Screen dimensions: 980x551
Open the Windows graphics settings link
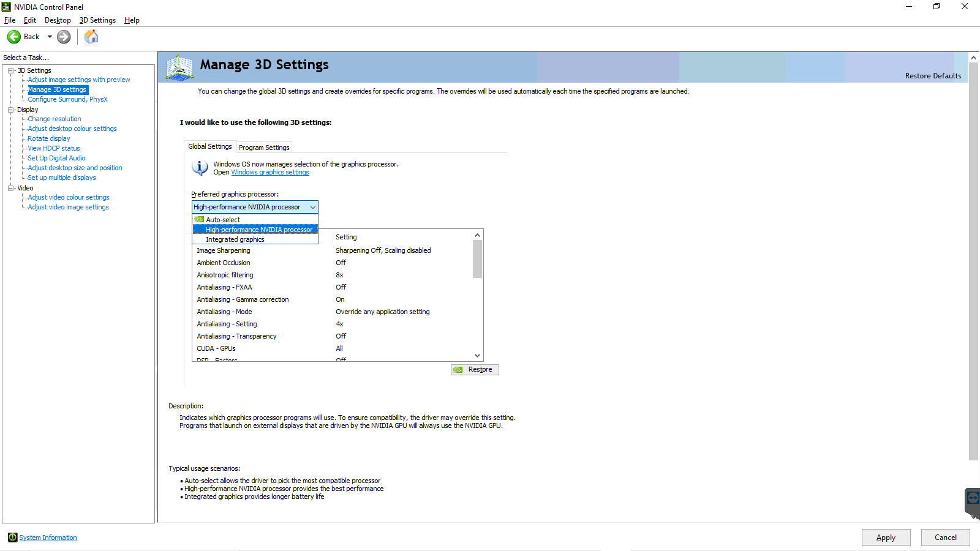[x=270, y=173]
